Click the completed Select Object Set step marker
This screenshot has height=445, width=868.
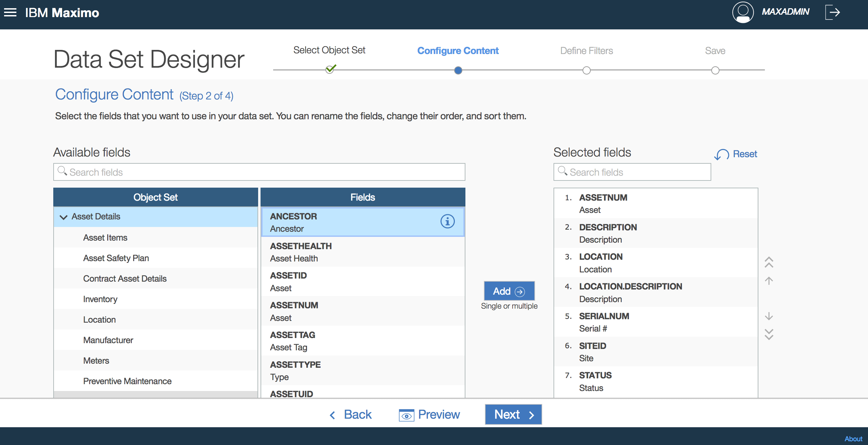(330, 69)
